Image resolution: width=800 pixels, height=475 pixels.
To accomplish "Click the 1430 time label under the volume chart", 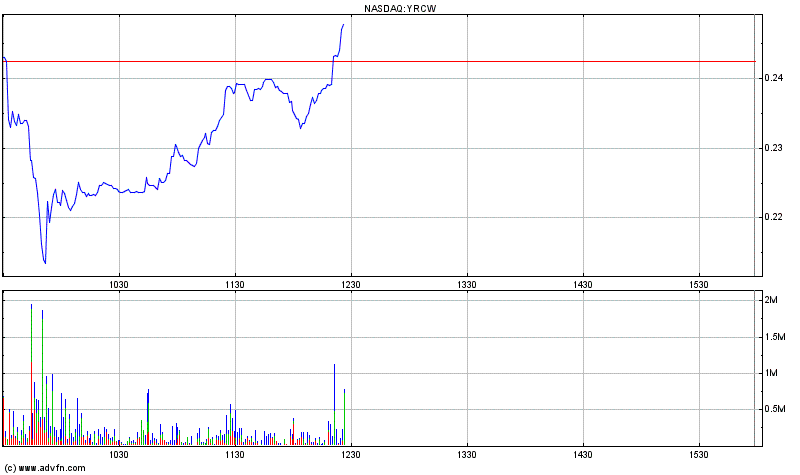I will point(583,454).
